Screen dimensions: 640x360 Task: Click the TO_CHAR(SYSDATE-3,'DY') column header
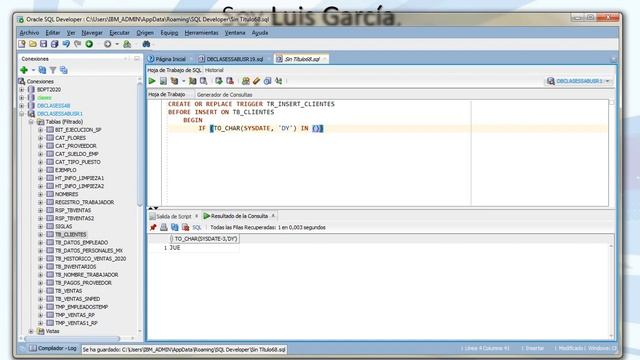pyautogui.click(x=205, y=239)
